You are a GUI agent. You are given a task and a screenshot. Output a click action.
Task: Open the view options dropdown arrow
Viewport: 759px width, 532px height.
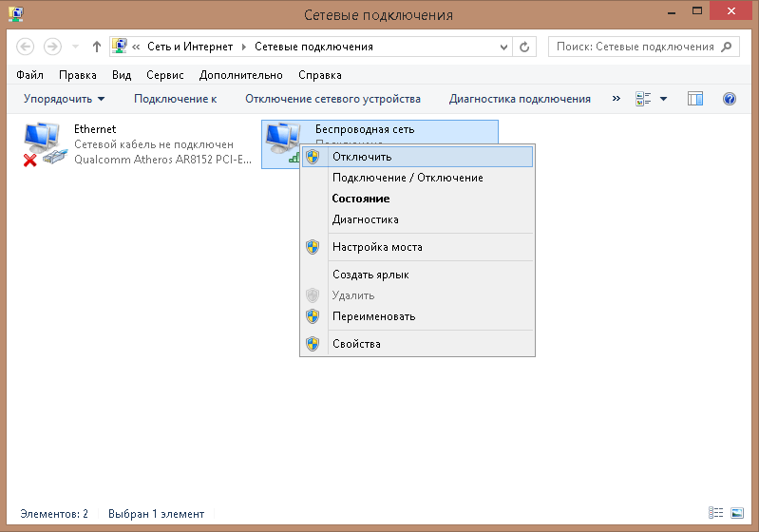click(664, 99)
